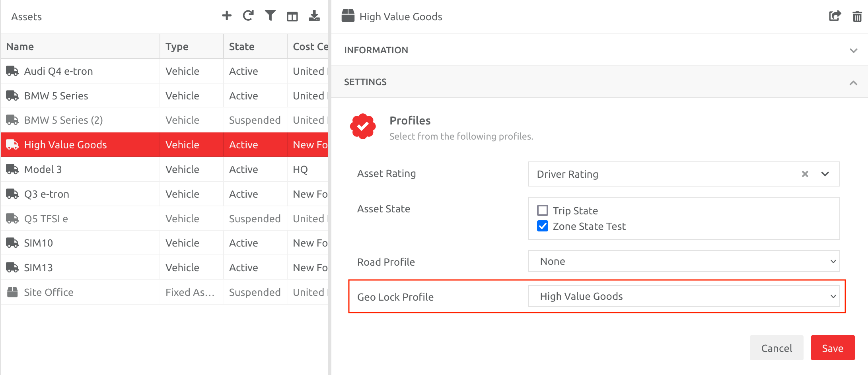Enable the Trip State checkbox

tap(543, 210)
